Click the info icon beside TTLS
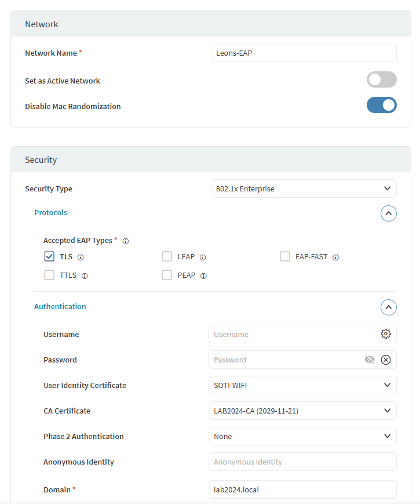The image size is (420, 504). pyautogui.click(x=85, y=276)
